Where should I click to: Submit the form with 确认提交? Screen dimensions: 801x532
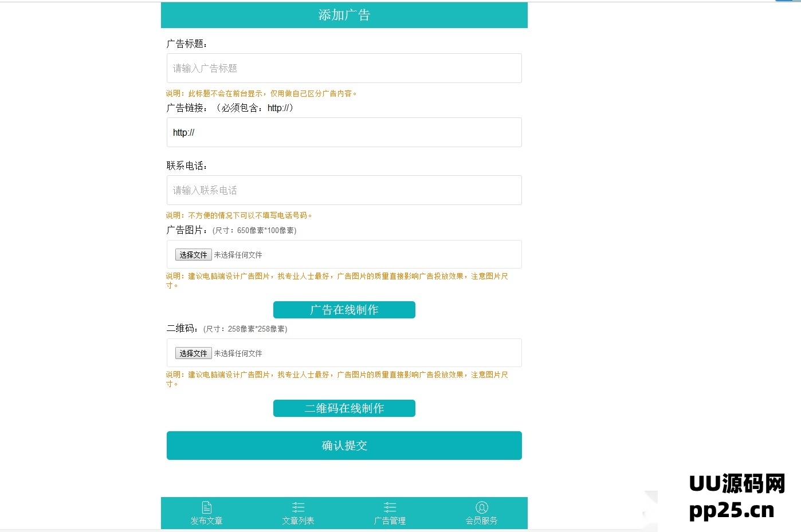pos(344,446)
